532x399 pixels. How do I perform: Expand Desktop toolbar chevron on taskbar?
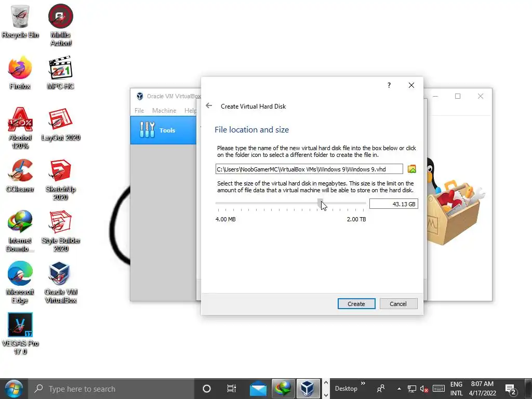point(363,383)
